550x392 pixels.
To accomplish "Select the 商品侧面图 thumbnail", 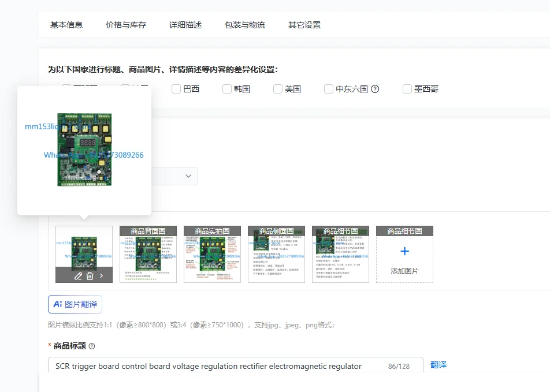I will [276, 254].
